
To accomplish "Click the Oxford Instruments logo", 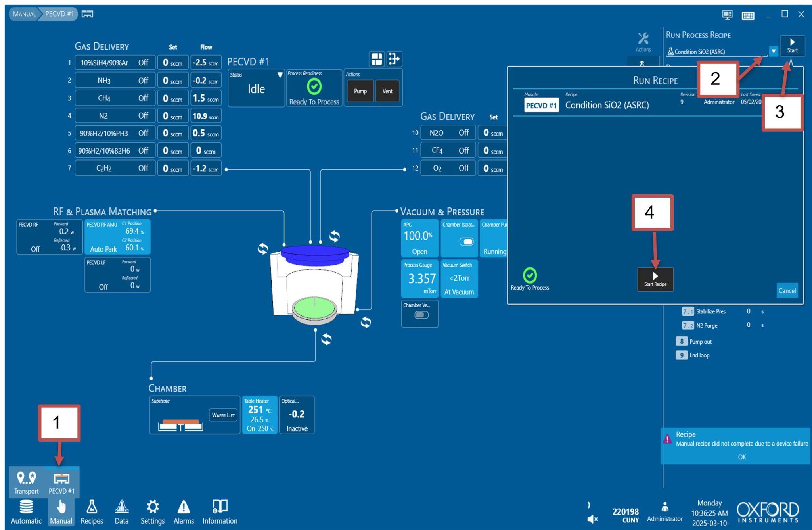I will 768,512.
